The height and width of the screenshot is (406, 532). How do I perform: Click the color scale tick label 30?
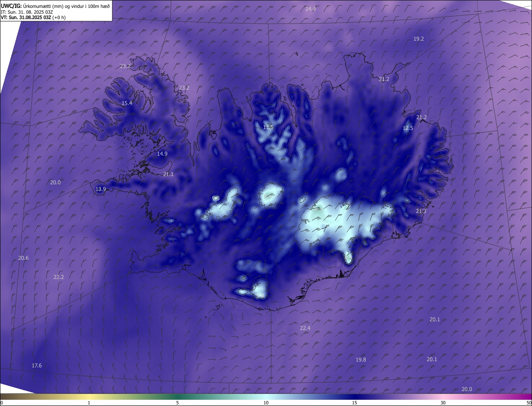(x=443, y=403)
